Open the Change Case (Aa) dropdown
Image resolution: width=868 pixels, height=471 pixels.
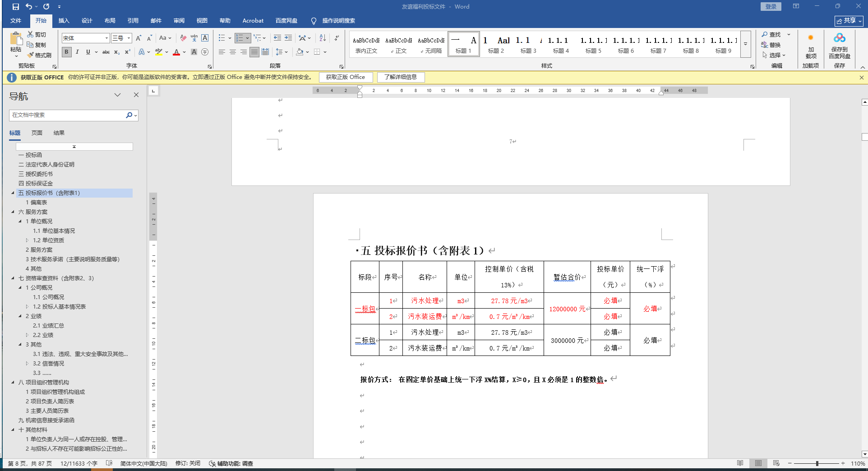click(165, 38)
